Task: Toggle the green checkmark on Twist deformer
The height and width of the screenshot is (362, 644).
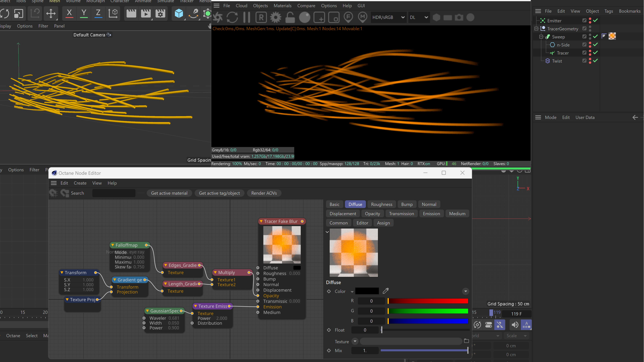Action: click(x=595, y=61)
